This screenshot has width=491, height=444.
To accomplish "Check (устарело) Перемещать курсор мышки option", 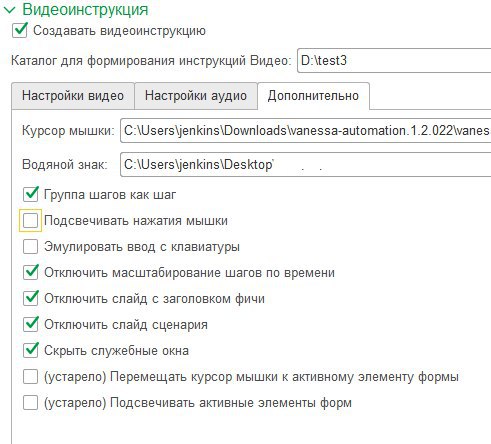I will (x=30, y=377).
